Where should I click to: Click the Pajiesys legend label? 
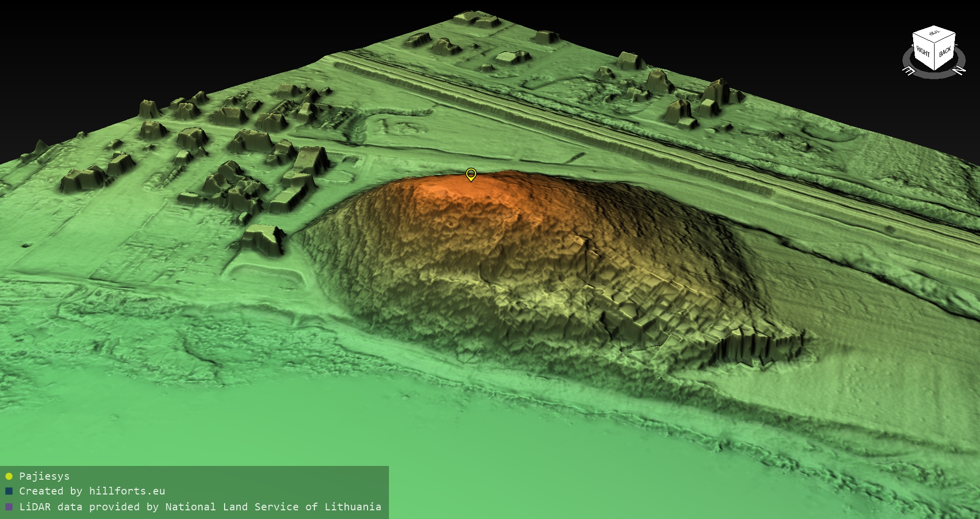tap(44, 476)
